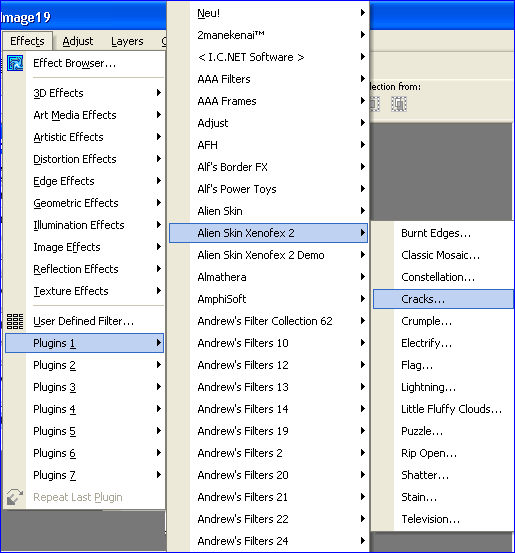Open Alien Skin Xenofex 2 Demo submenu
The height and width of the screenshot is (553, 515).
pyautogui.click(x=268, y=255)
